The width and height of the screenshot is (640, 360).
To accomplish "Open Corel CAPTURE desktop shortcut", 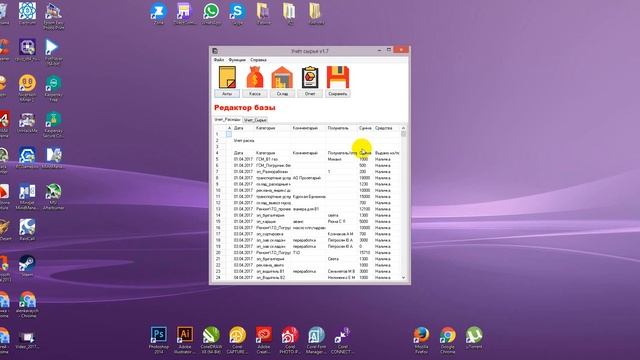I will (x=238, y=340).
